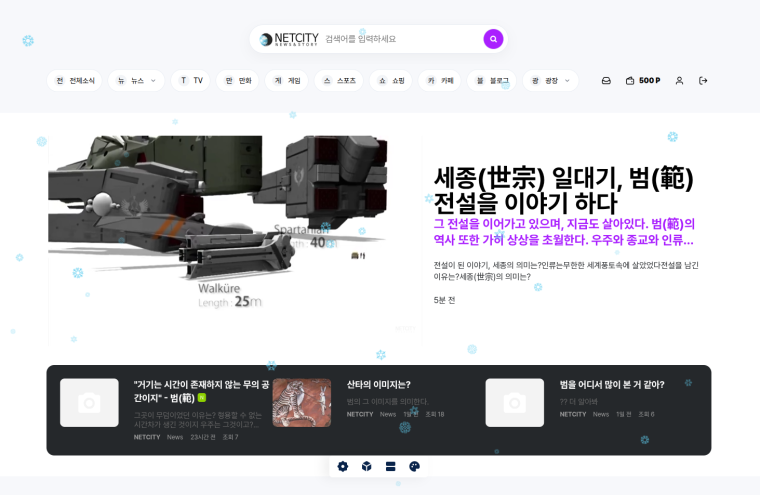The width and height of the screenshot is (760, 495).
Task: Open the inbox messages icon
Action: coord(606,81)
